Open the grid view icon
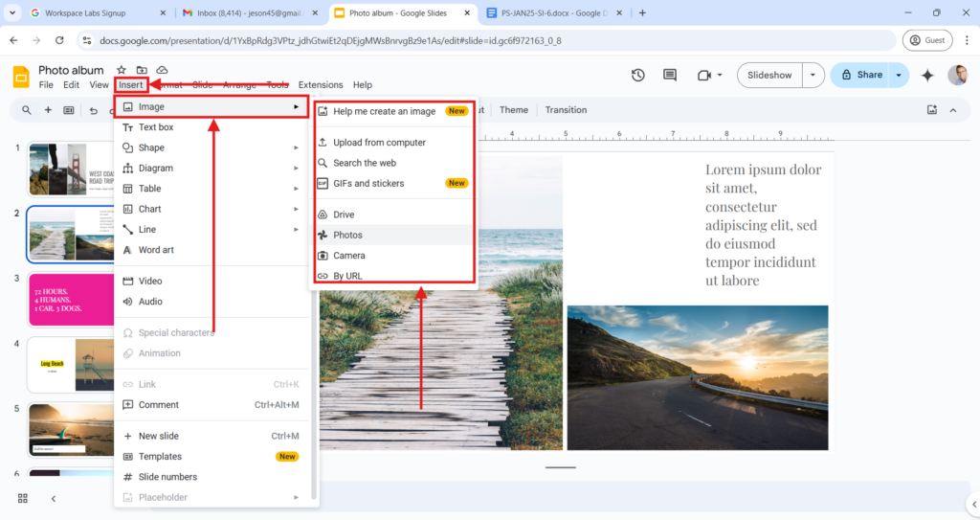This screenshot has height=520, width=980. (23, 498)
